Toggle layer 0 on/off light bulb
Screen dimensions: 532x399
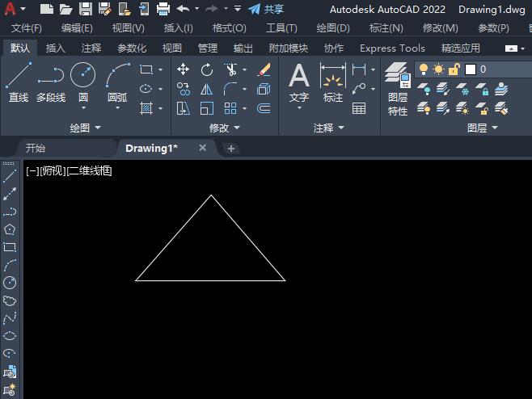(424, 69)
